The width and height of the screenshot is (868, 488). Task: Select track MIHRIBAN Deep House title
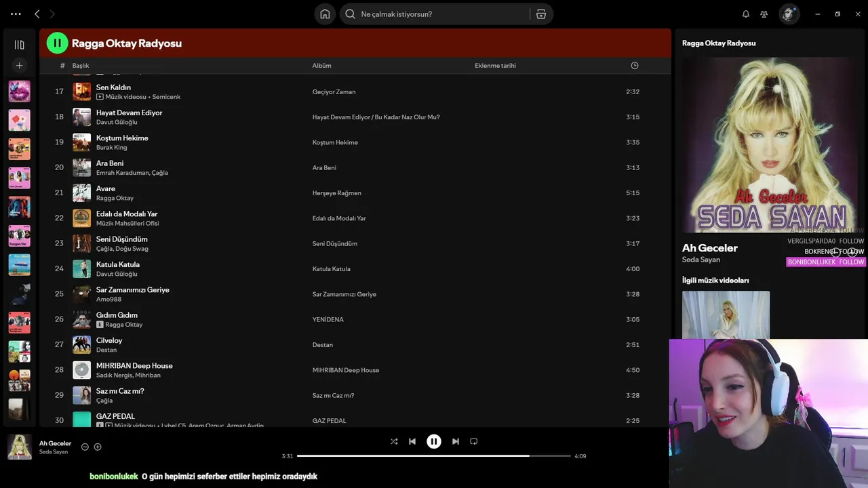tap(134, 366)
